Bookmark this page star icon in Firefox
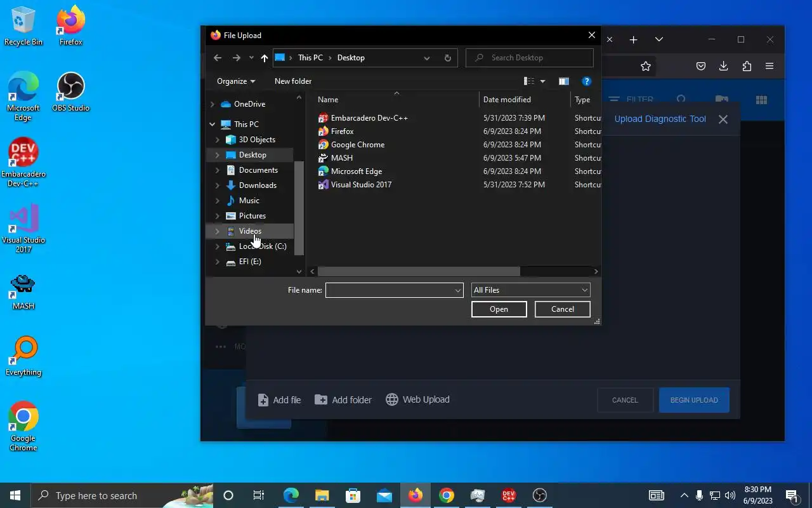Screen dimensions: 812x508 pyautogui.click(x=646, y=66)
